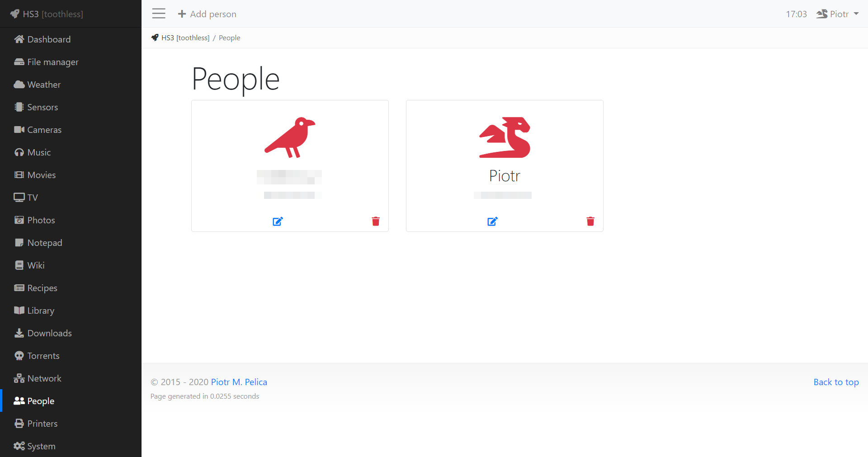Viewport: 868px width, 457px height.
Task: Click the red dragon avatar icon
Action: (505, 137)
